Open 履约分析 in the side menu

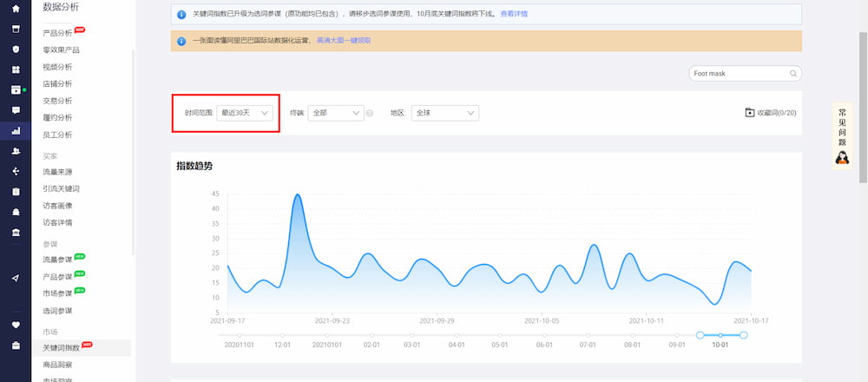[57, 117]
